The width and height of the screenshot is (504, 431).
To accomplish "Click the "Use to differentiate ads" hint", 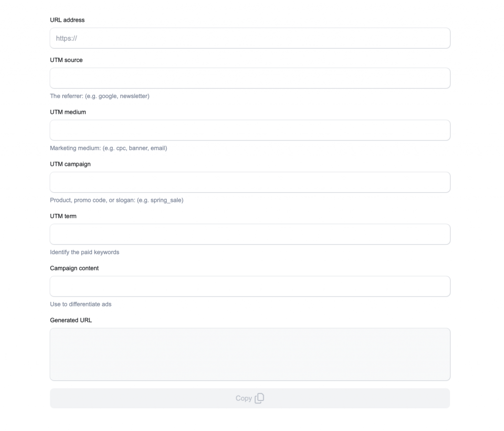I will 81,304.
